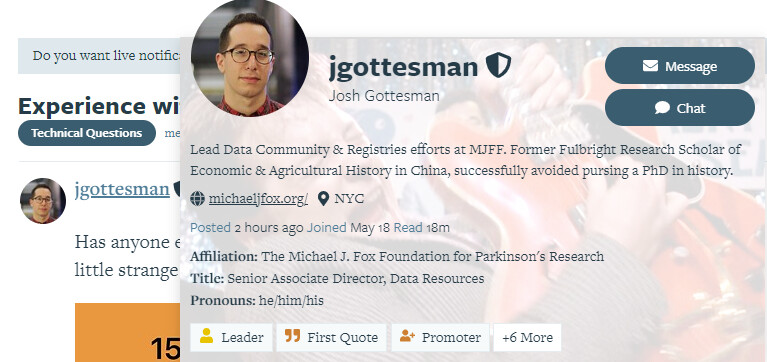The height and width of the screenshot is (362, 767).
Task: Open the Message button
Action: pyautogui.click(x=679, y=66)
